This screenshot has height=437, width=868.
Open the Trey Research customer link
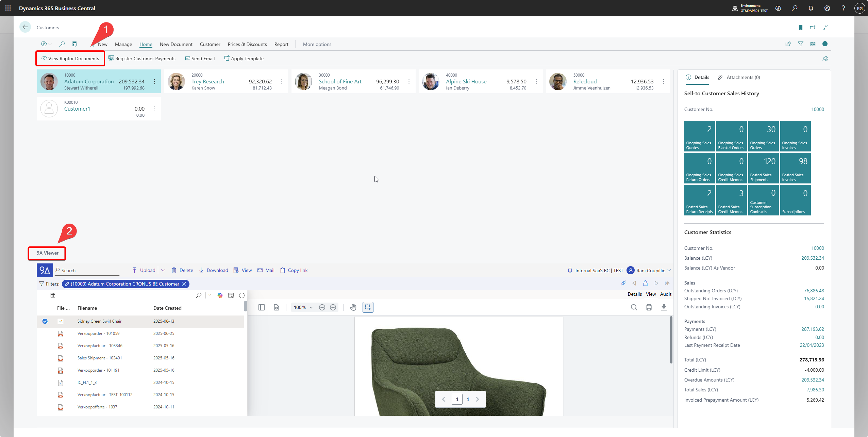[x=207, y=81]
